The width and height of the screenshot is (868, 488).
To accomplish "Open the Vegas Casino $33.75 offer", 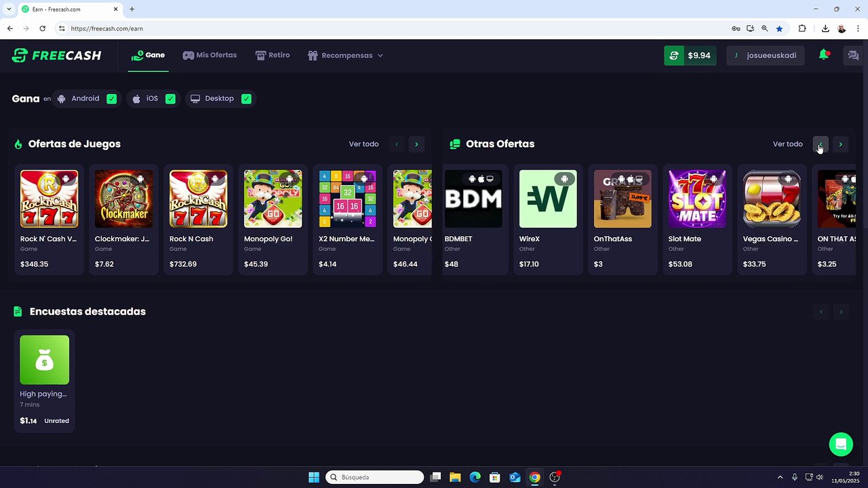I will pyautogui.click(x=772, y=219).
